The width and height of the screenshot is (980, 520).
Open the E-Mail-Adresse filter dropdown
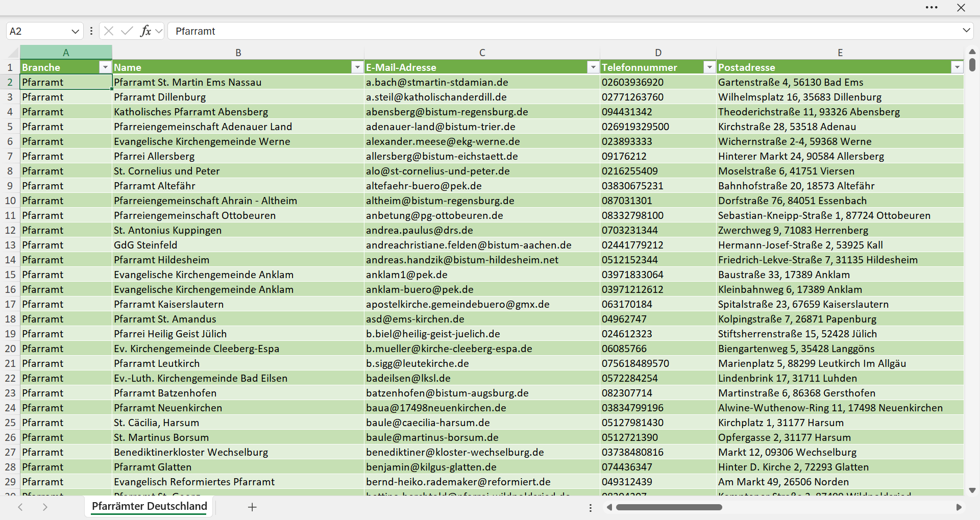click(593, 67)
